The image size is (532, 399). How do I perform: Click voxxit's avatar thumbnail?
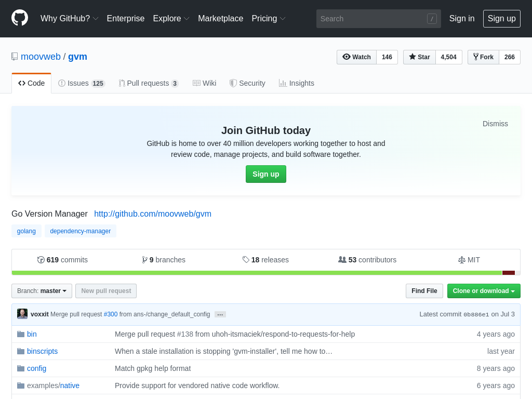22,314
